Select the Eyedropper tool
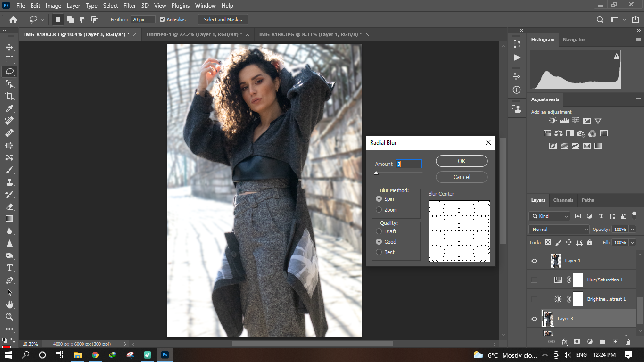 pos(9,108)
